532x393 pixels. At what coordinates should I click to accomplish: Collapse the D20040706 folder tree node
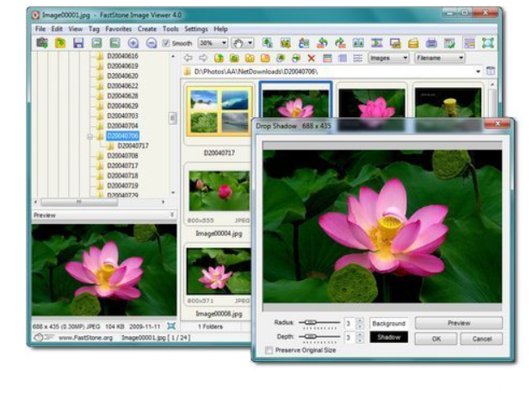pos(90,136)
